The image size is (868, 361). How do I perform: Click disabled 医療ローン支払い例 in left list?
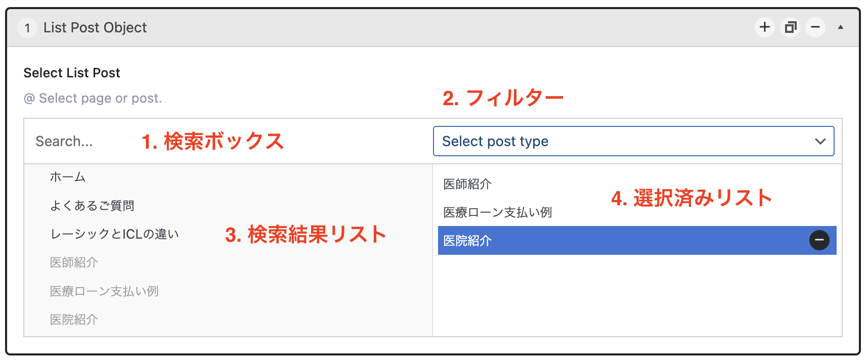(x=104, y=291)
